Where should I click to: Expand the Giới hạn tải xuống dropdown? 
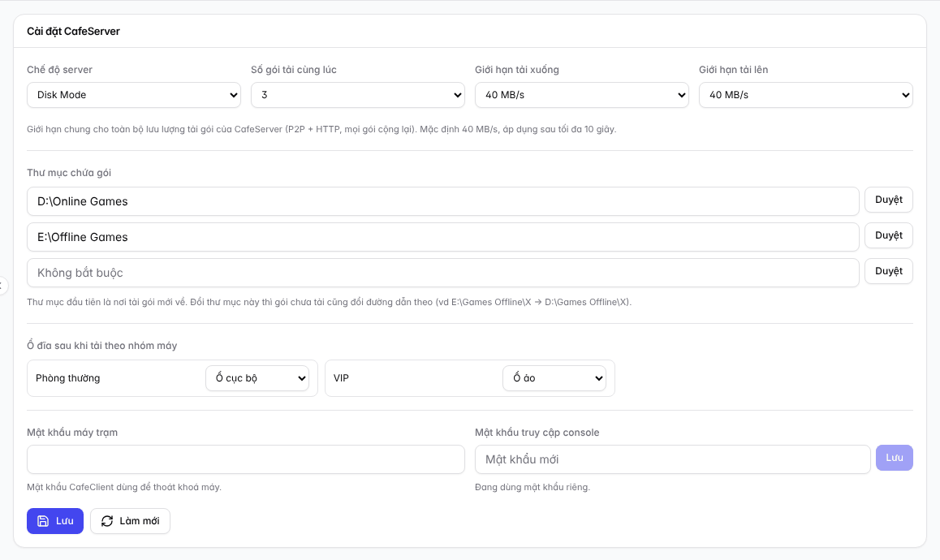click(x=581, y=95)
